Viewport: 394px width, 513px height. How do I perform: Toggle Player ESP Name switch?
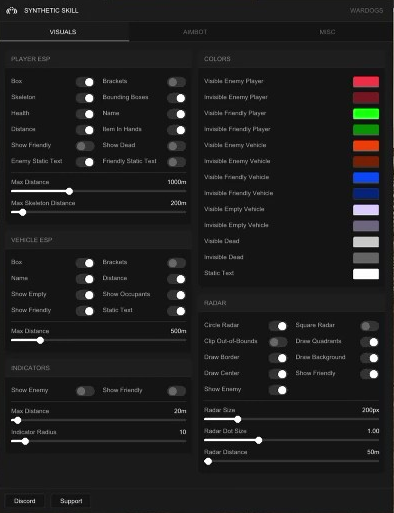point(176,114)
